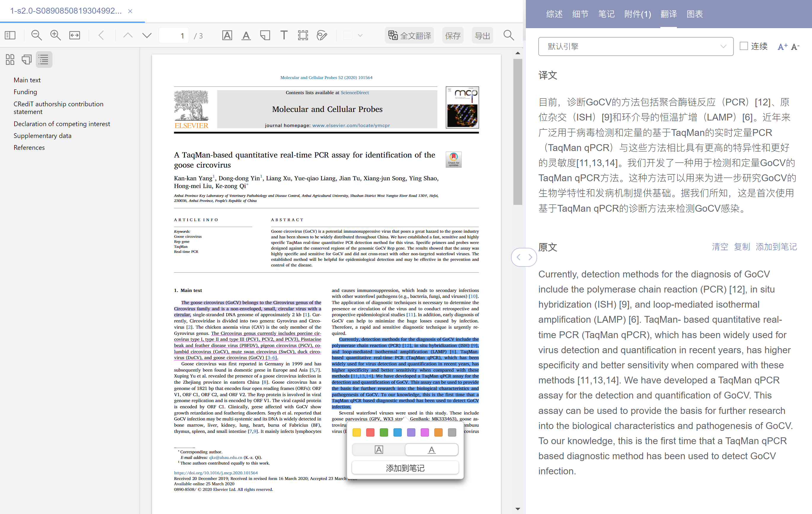Click 添加到笔记 link beside 原文

pos(776,247)
